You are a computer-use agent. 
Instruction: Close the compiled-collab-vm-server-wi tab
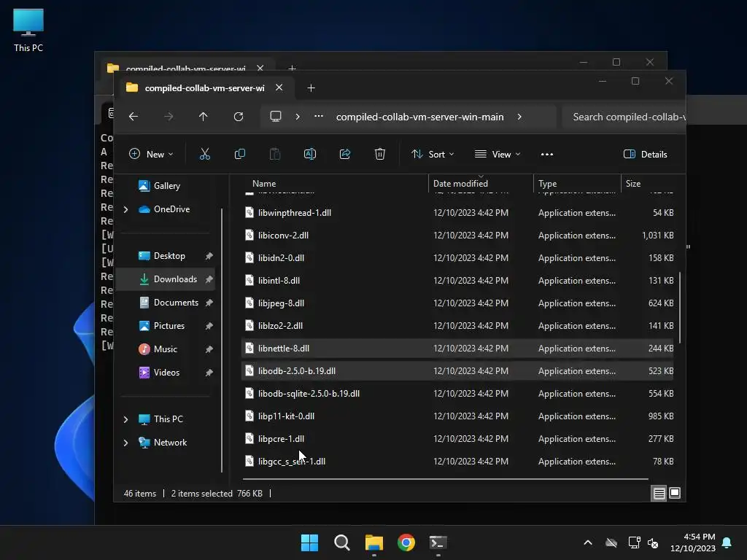click(x=279, y=87)
